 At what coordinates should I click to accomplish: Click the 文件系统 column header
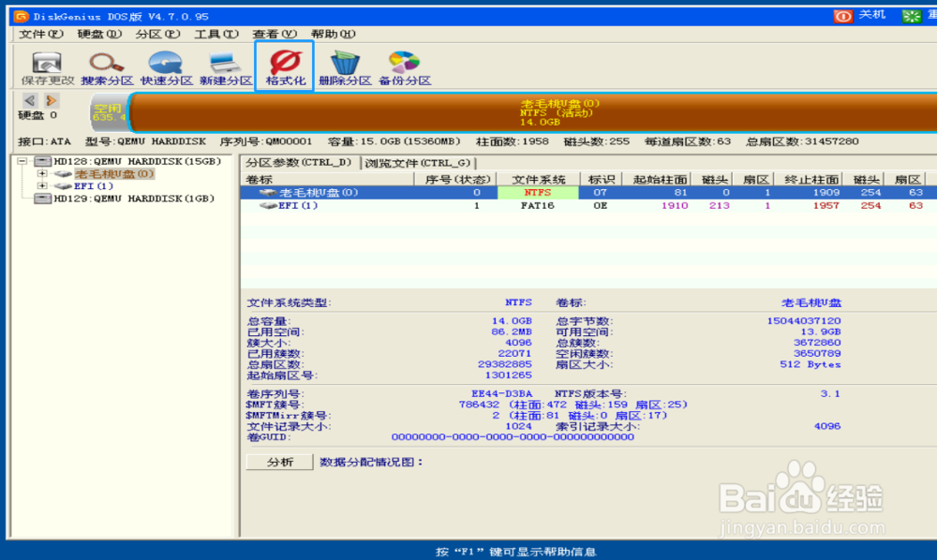pyautogui.click(x=539, y=179)
